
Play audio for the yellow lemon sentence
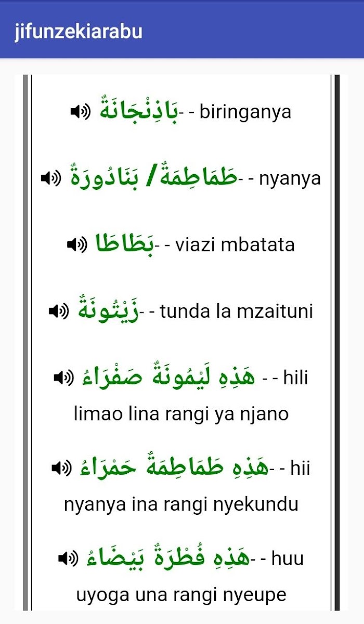point(64,378)
